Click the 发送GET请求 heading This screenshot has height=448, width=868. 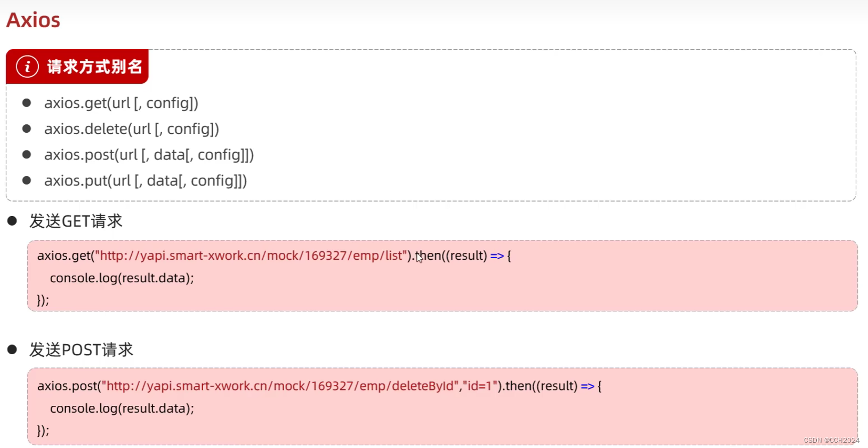76,221
